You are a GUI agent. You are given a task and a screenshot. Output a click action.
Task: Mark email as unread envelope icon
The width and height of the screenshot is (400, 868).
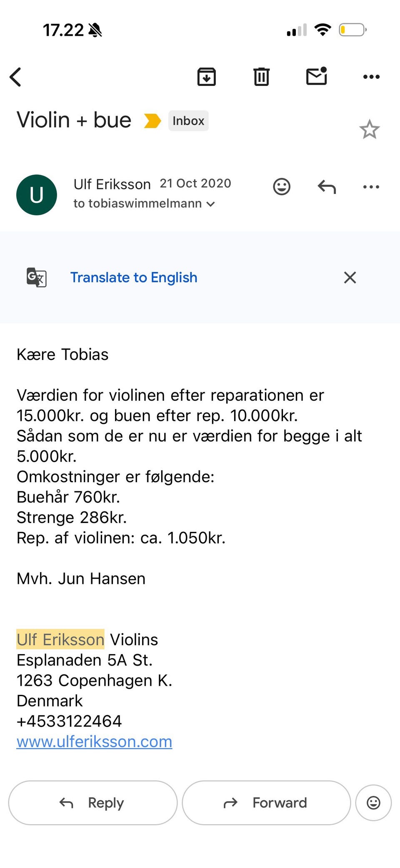[x=317, y=76]
